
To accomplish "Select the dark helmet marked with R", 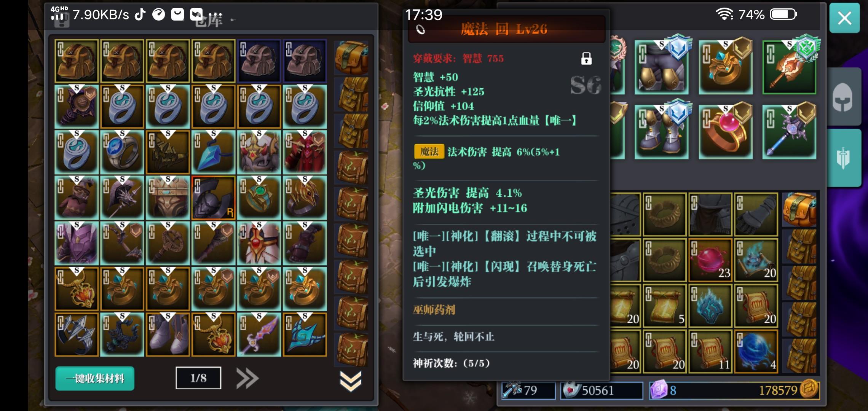I will pos(214,198).
